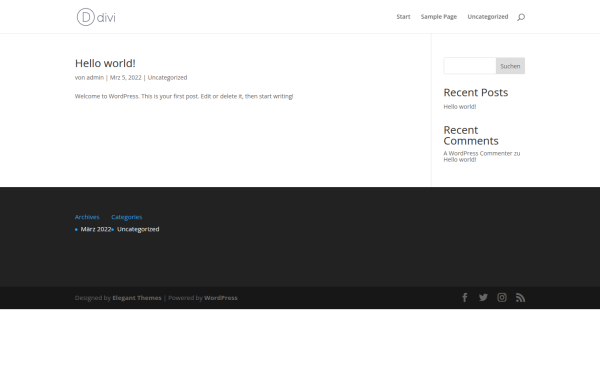Click the Recent Posts heading
Viewport: 600px width, 375px height.
coord(476,93)
